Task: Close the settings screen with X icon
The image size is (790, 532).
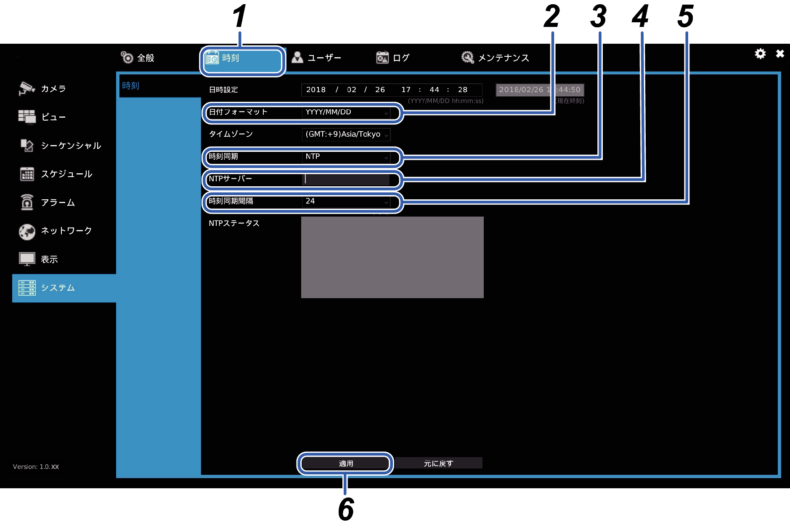Action: (x=780, y=54)
